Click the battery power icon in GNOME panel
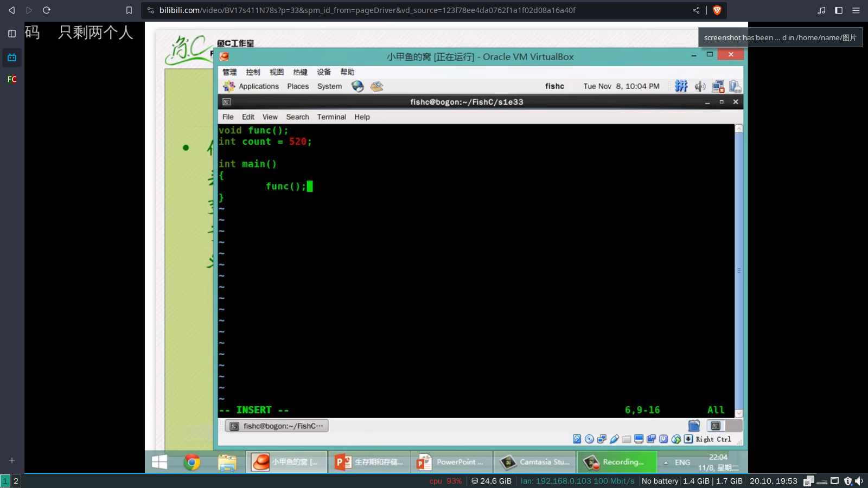This screenshot has height=488, width=868. click(x=735, y=86)
